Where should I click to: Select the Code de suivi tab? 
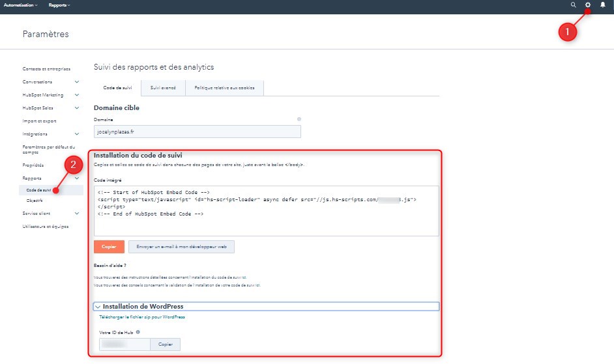tap(117, 88)
